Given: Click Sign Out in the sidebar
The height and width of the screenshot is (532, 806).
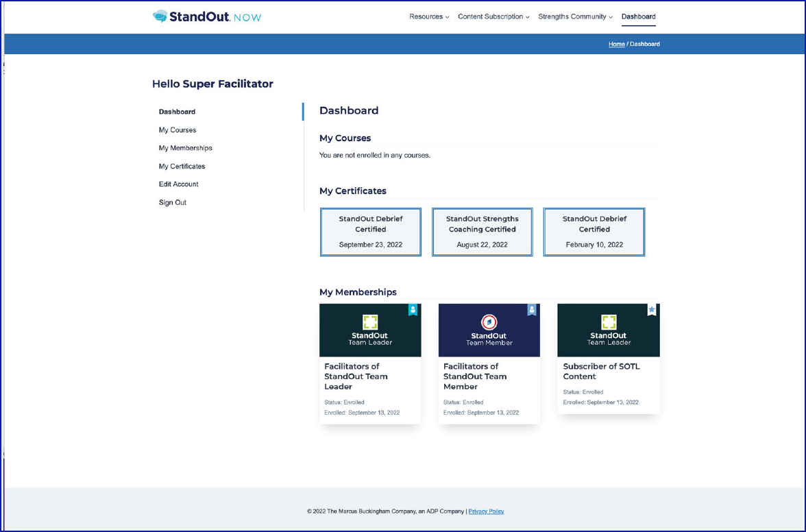Looking at the screenshot, I should point(172,202).
